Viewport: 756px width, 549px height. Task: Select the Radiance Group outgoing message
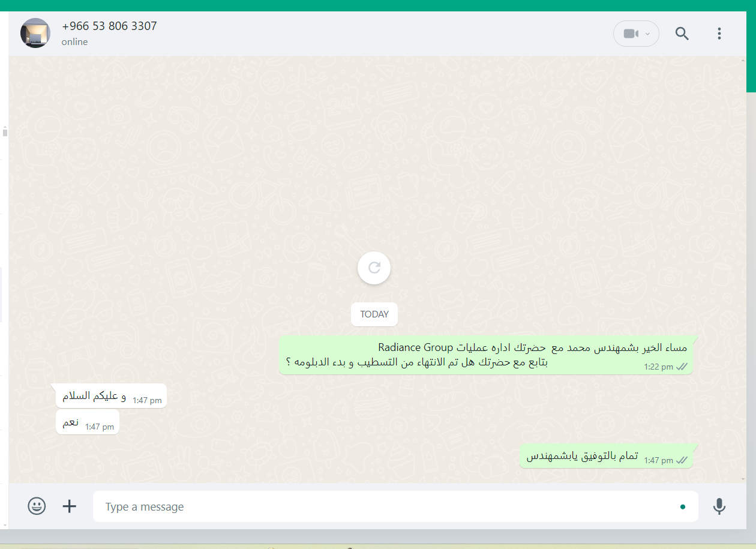486,355
